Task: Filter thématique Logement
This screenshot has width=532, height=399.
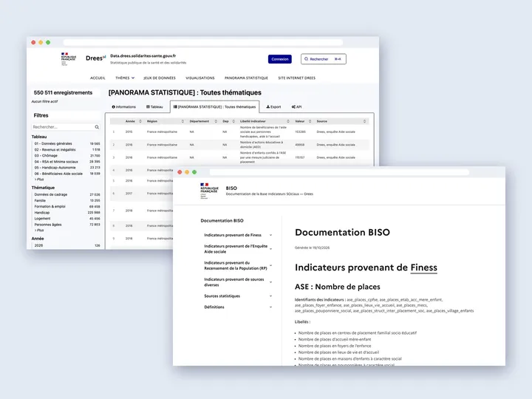Action: click(x=66, y=219)
